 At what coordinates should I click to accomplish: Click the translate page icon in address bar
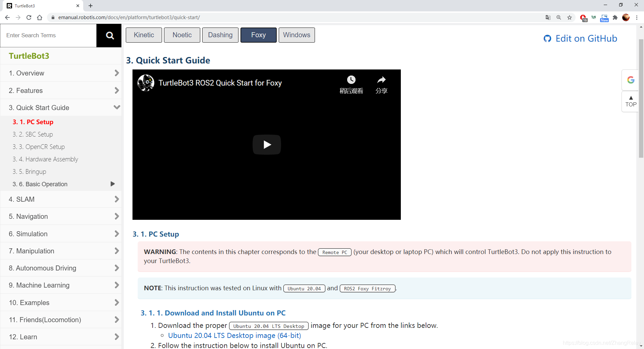click(548, 17)
